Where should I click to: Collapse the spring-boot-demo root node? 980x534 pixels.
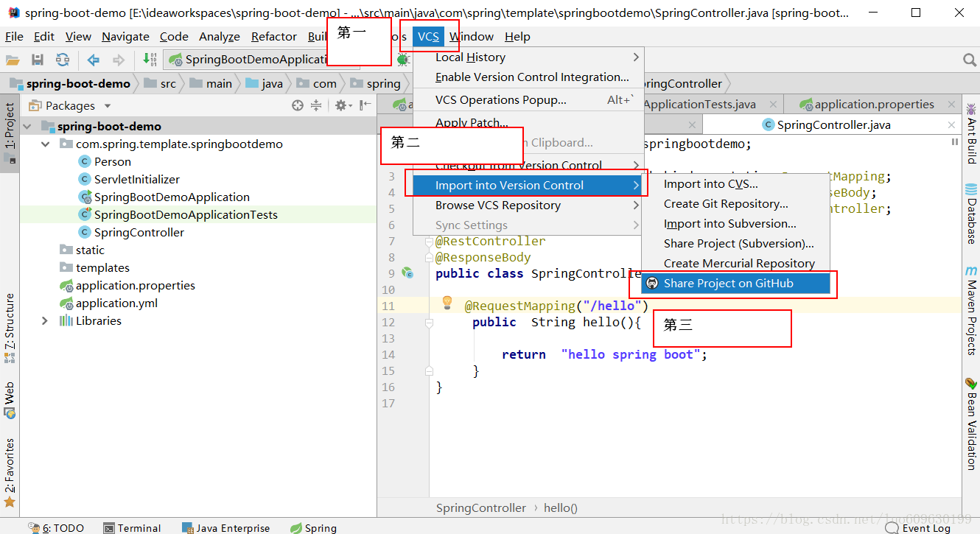[27, 126]
